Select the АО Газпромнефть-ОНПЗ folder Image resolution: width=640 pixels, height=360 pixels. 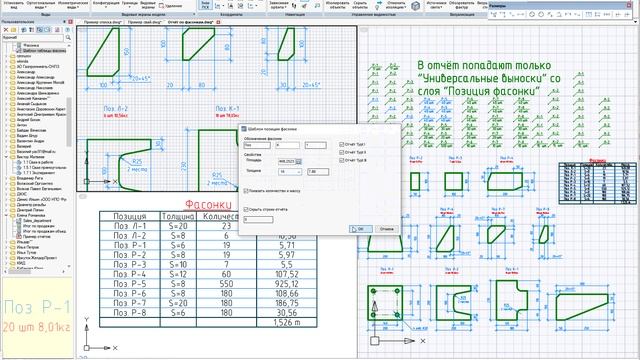pos(38,67)
